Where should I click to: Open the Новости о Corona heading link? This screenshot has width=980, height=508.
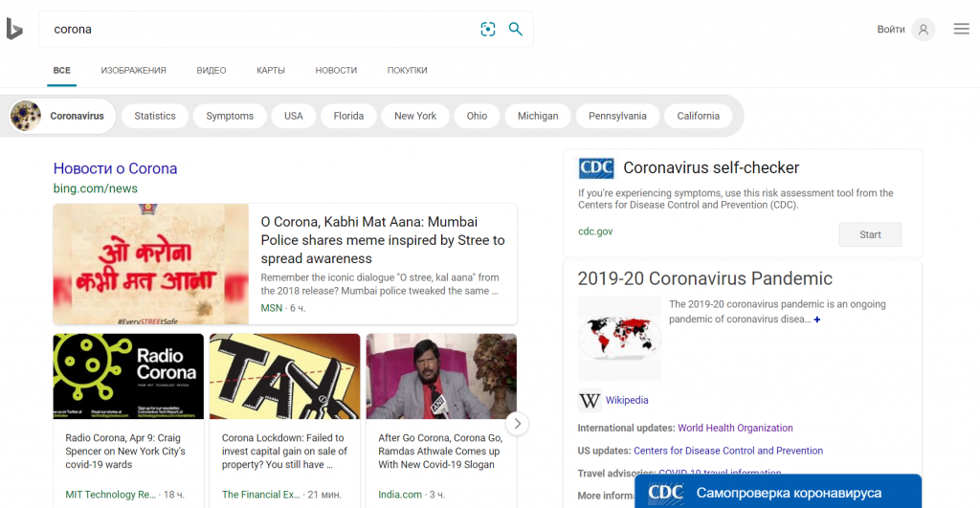(x=115, y=168)
